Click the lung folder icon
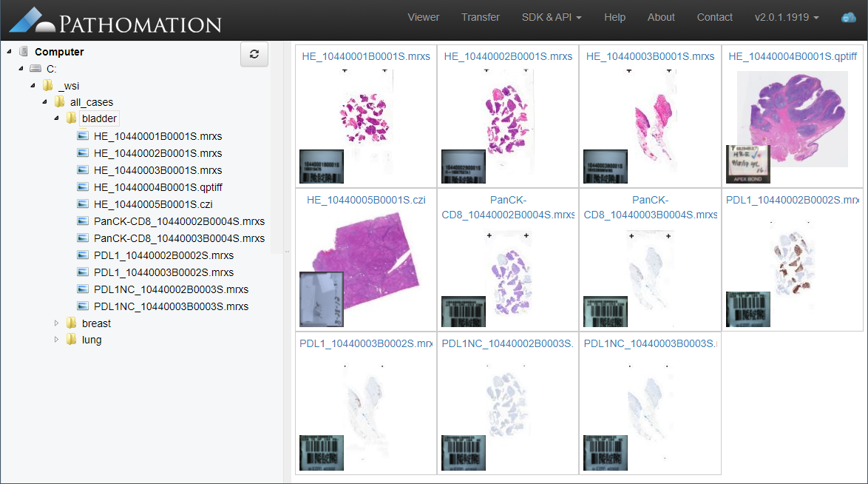 tap(71, 340)
